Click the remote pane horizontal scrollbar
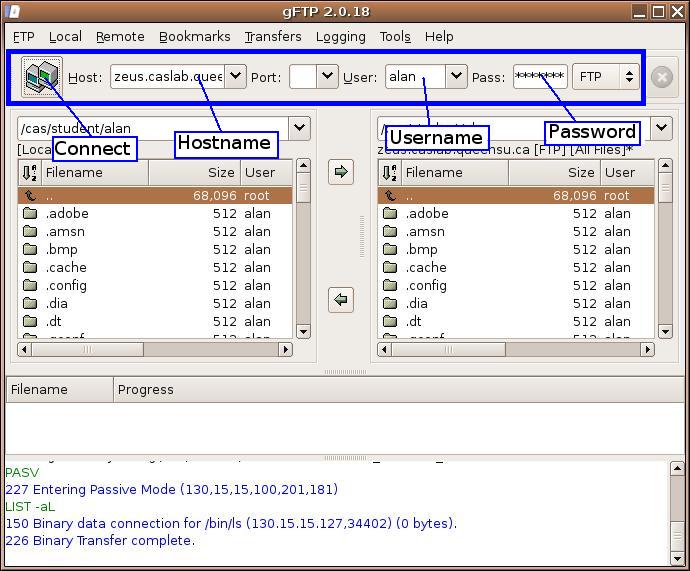The height and width of the screenshot is (571, 690). click(x=516, y=350)
